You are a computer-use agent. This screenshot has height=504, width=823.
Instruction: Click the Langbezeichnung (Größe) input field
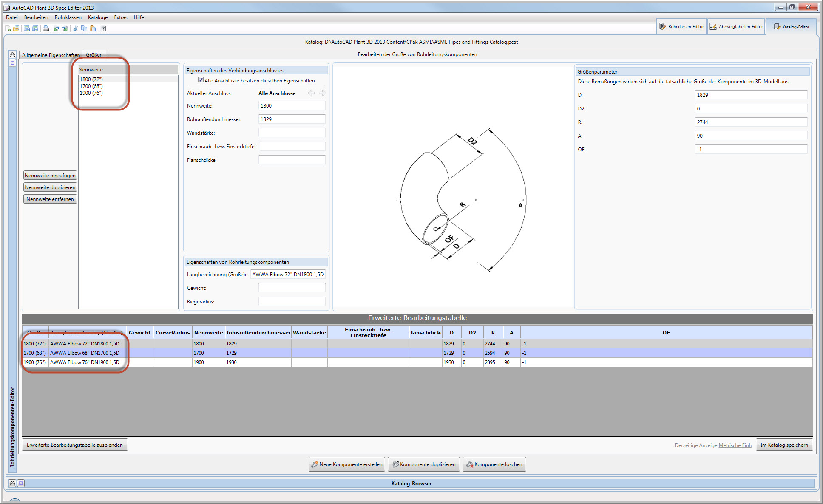point(288,275)
